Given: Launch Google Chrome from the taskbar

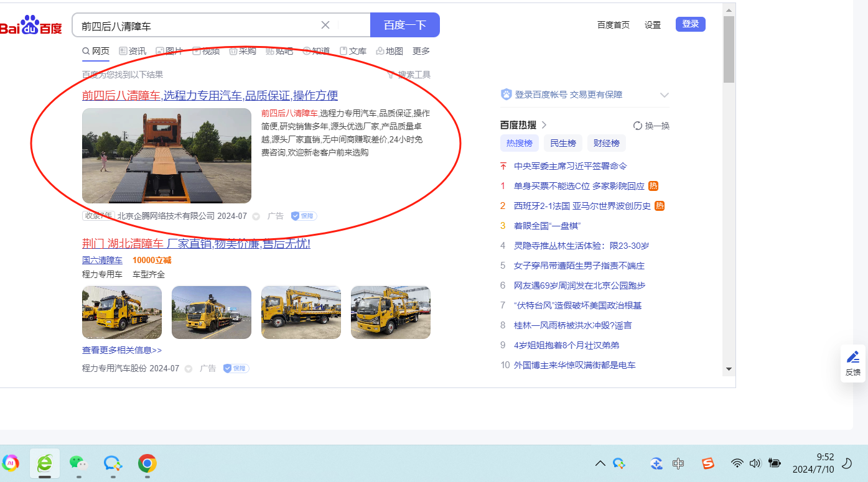Looking at the screenshot, I should click(x=147, y=463).
